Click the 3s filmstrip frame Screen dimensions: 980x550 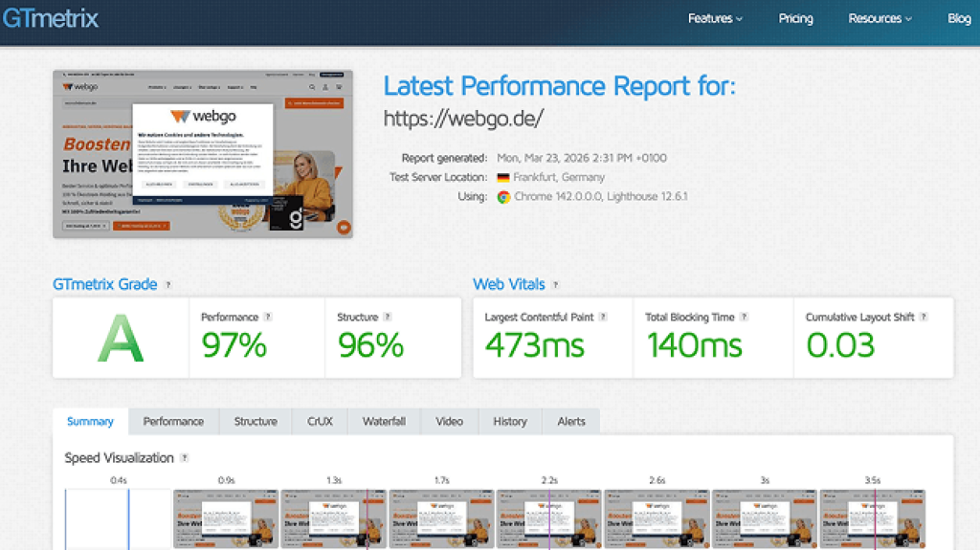coord(765,519)
